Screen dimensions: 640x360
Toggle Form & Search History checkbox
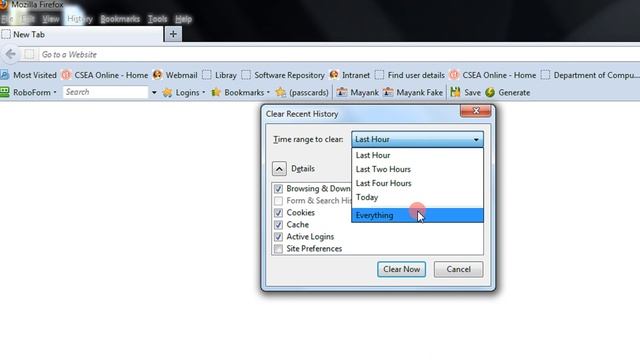(x=278, y=201)
